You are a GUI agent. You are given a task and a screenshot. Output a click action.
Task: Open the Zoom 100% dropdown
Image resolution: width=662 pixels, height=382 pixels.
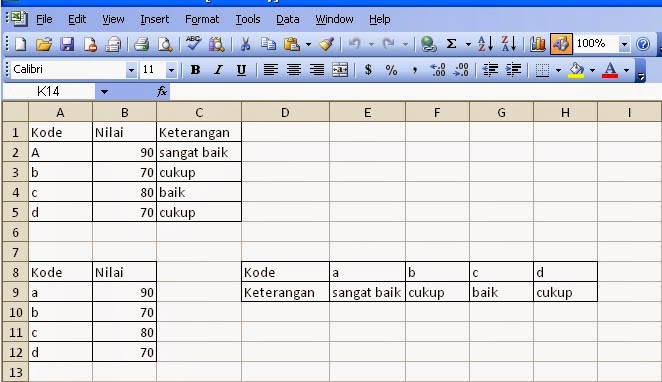tap(624, 44)
